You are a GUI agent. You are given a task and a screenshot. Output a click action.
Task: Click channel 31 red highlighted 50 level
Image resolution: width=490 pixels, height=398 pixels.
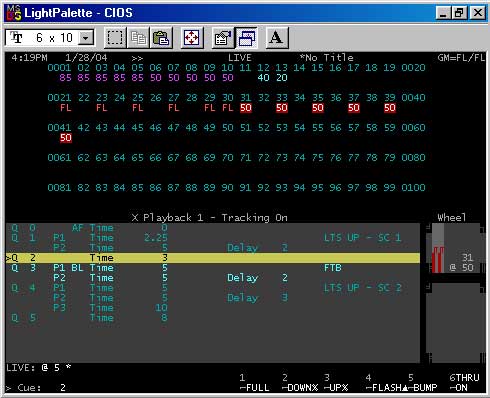tap(246, 108)
